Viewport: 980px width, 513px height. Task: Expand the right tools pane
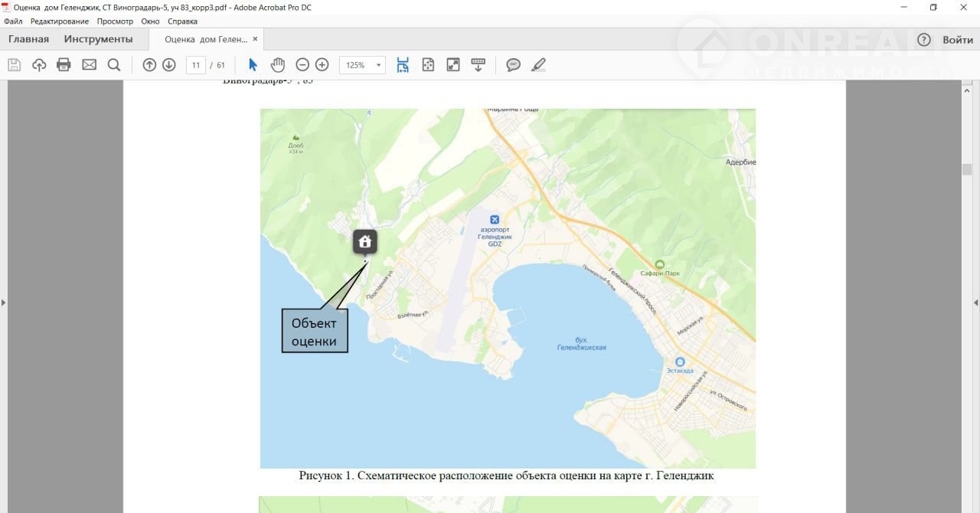pyautogui.click(x=975, y=302)
